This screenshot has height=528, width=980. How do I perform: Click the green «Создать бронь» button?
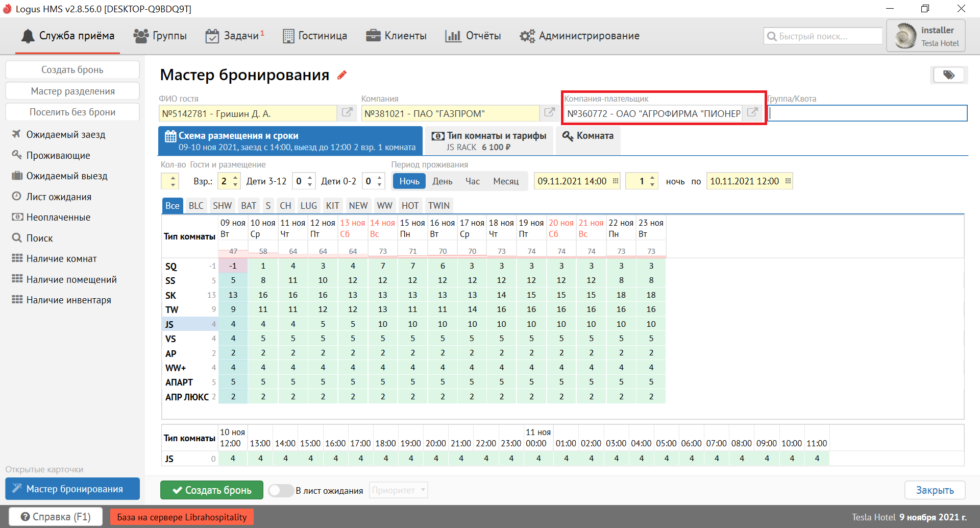pos(212,490)
